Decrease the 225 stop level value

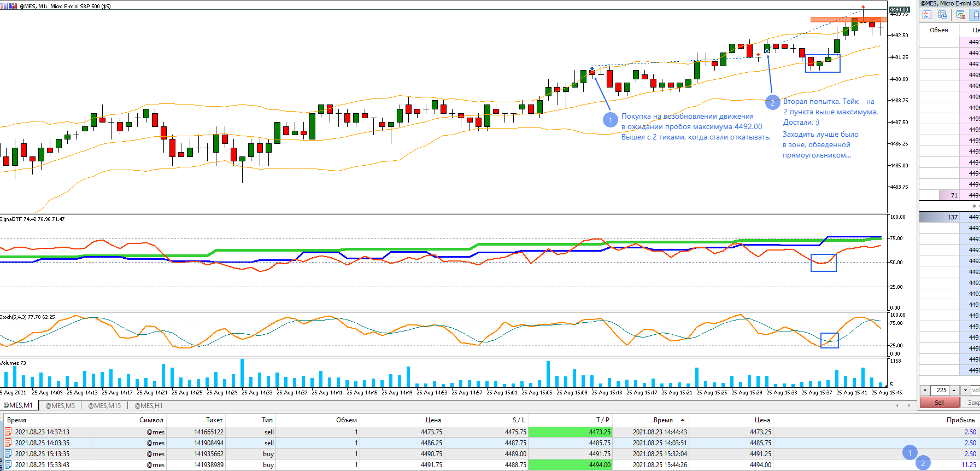(925, 390)
